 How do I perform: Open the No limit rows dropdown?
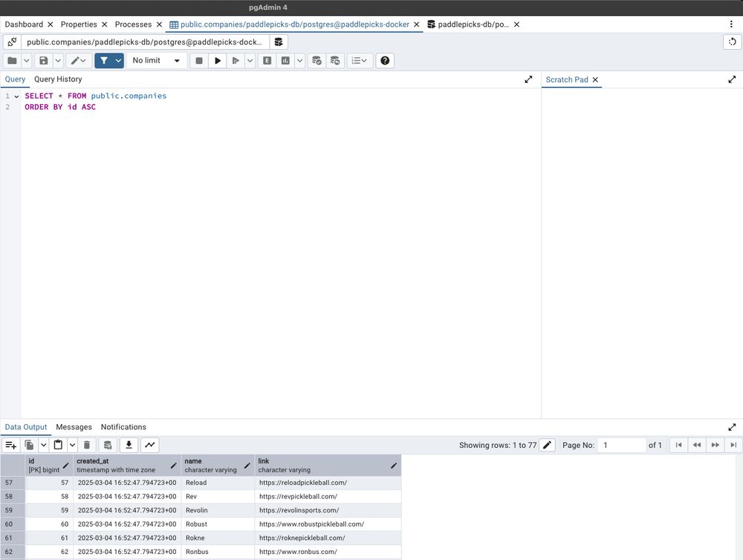click(156, 61)
